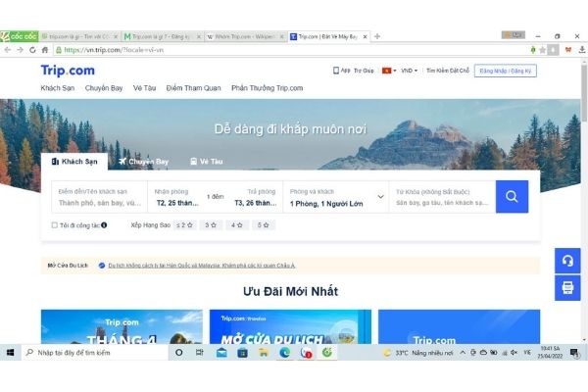Toggle the 5 star rating filter
Screen dimensions: 588x392
pos(263,225)
